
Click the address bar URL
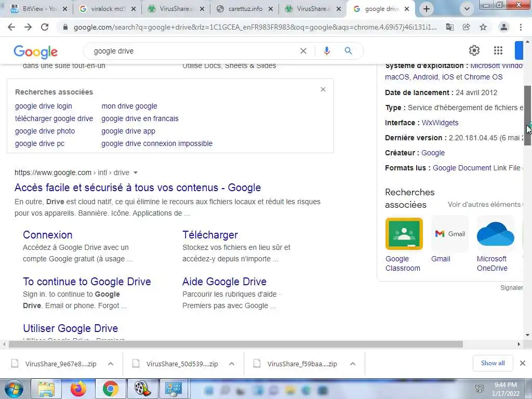point(255,27)
